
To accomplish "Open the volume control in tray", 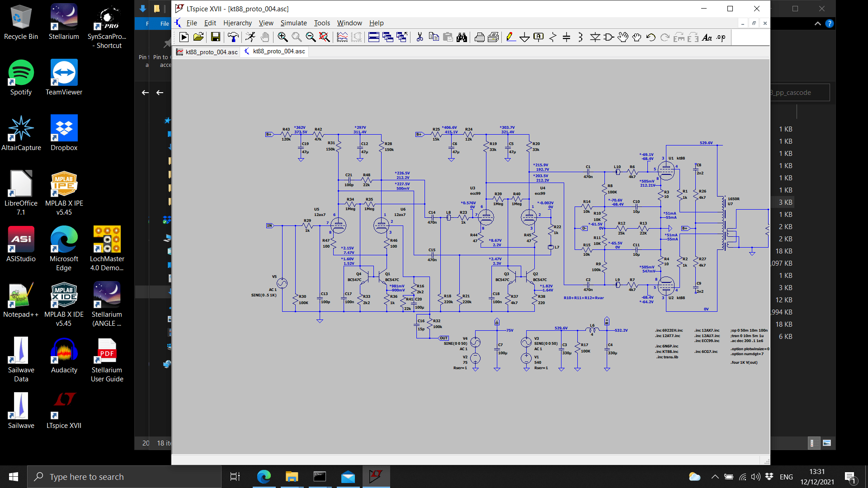I will [755, 477].
